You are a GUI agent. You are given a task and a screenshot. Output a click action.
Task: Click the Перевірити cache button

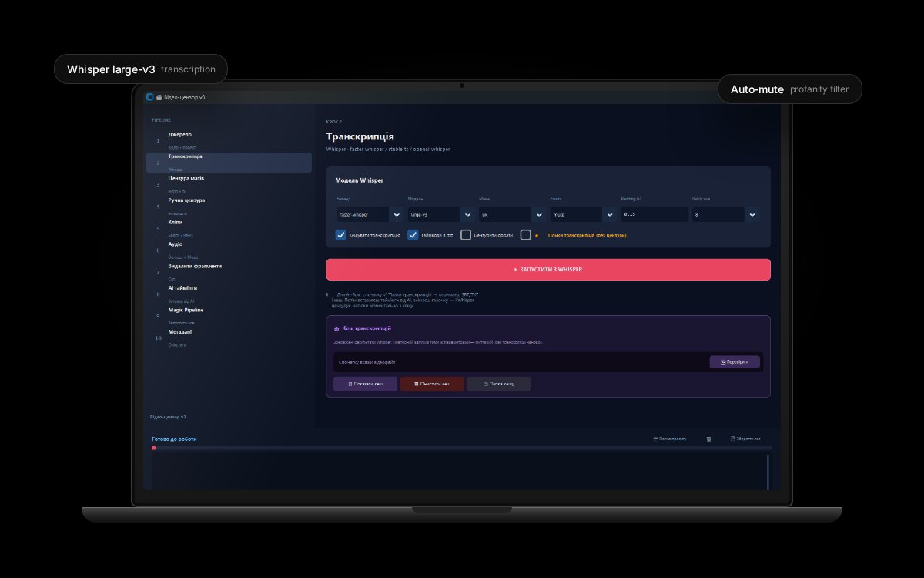point(735,361)
